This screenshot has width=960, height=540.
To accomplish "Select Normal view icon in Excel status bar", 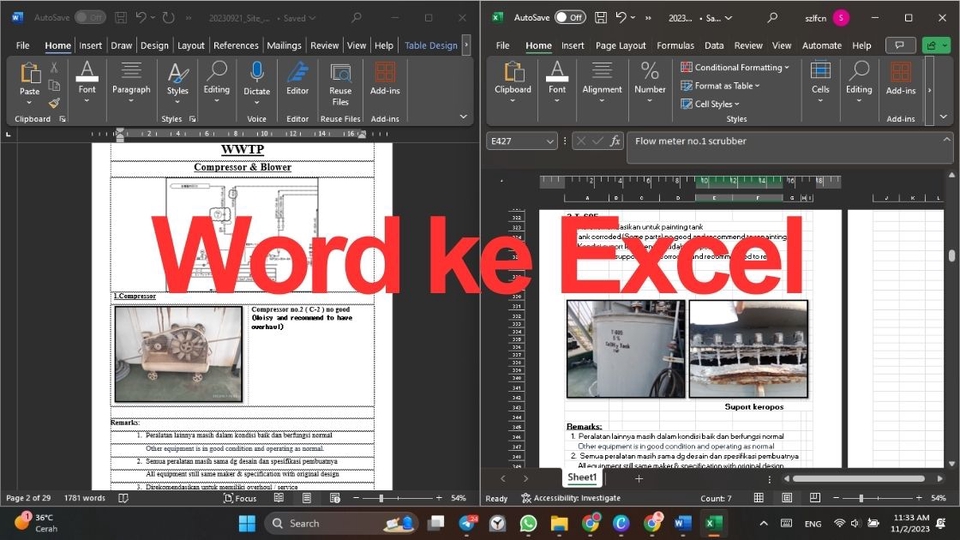I will [759, 498].
